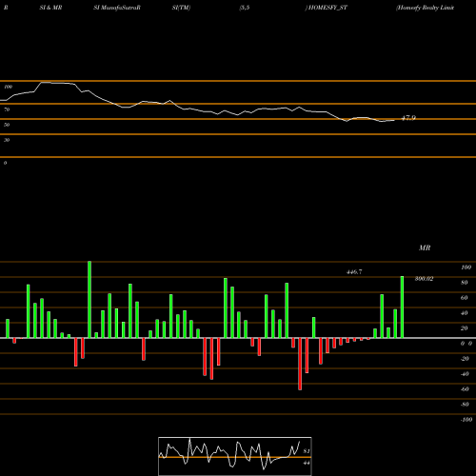Click the 20 label on MR axis
The width and height of the screenshot is (476, 476).
(465, 328)
